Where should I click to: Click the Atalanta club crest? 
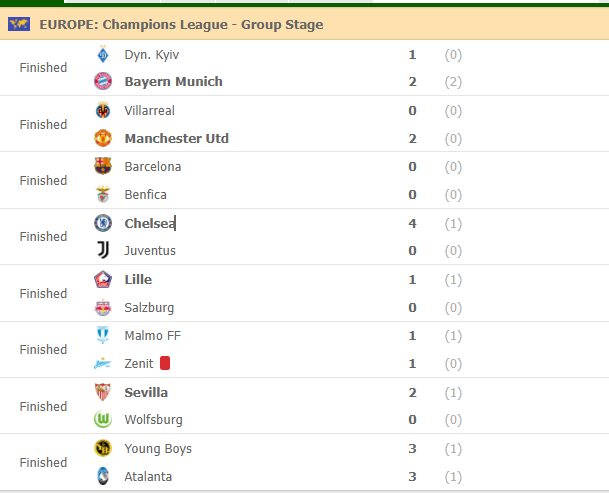coord(103,476)
